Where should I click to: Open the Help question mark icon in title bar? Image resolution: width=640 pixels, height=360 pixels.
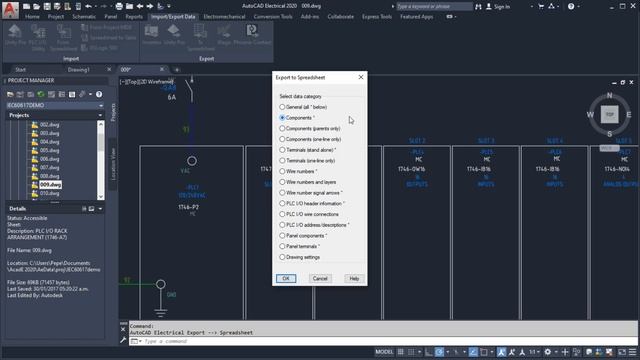[x=571, y=6]
